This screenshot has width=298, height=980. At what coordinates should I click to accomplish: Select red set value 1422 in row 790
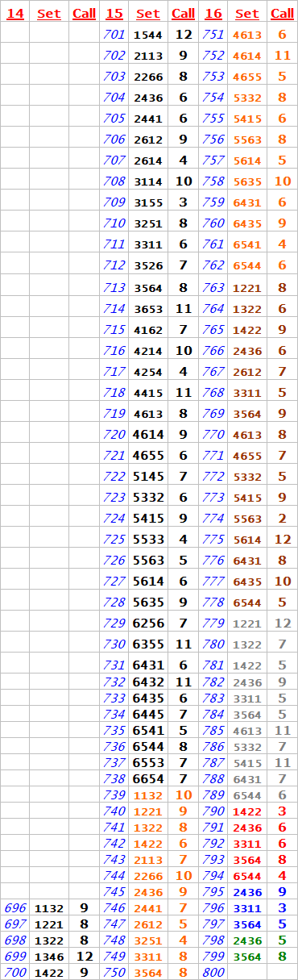[x=246, y=811]
